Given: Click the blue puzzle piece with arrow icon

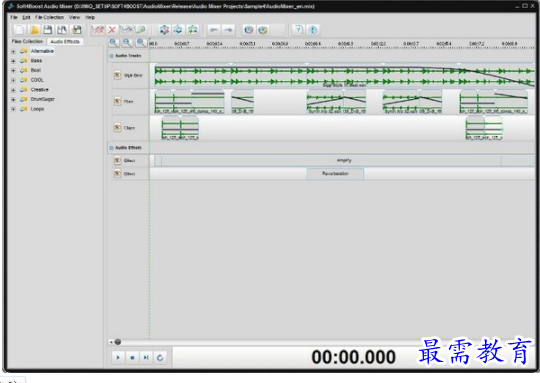Looking at the screenshot, I should [x=178, y=30].
